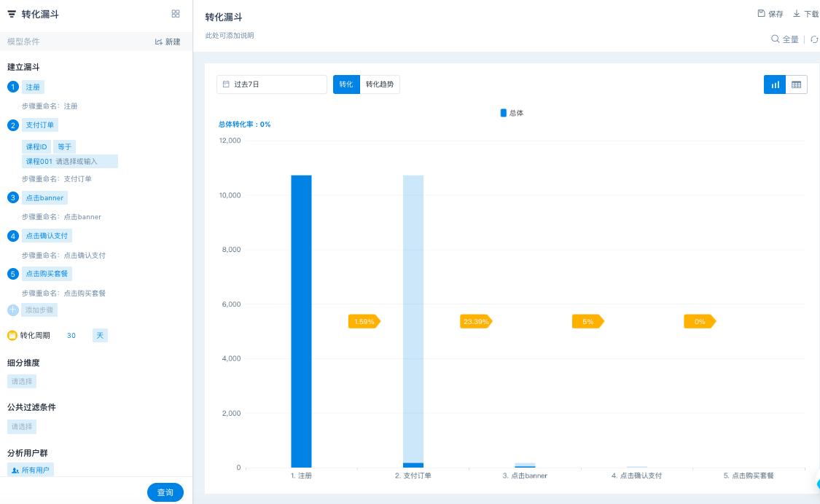
Task: Click the magnifier icon next to 全量
Action: pos(775,39)
